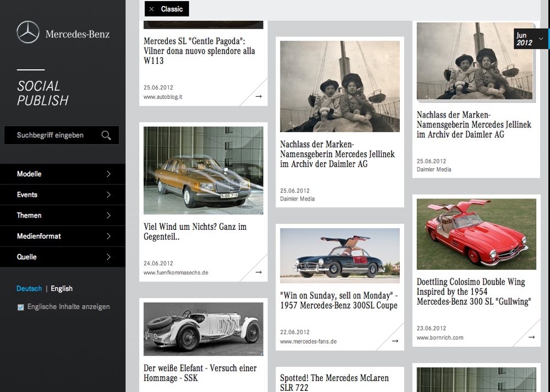The image size is (550, 392).
Task: Remove the Classic filter with its X icon
Action: 152,9
